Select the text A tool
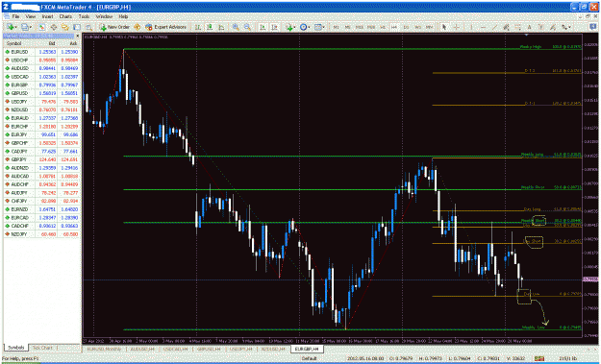The width and height of the screenshot is (601, 364). coord(529,27)
